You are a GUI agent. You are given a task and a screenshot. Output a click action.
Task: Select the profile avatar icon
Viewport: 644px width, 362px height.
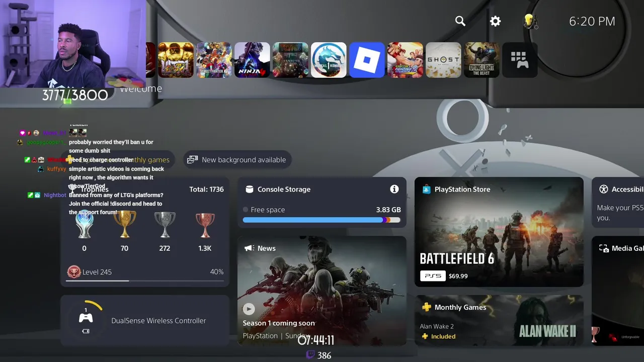point(530,21)
